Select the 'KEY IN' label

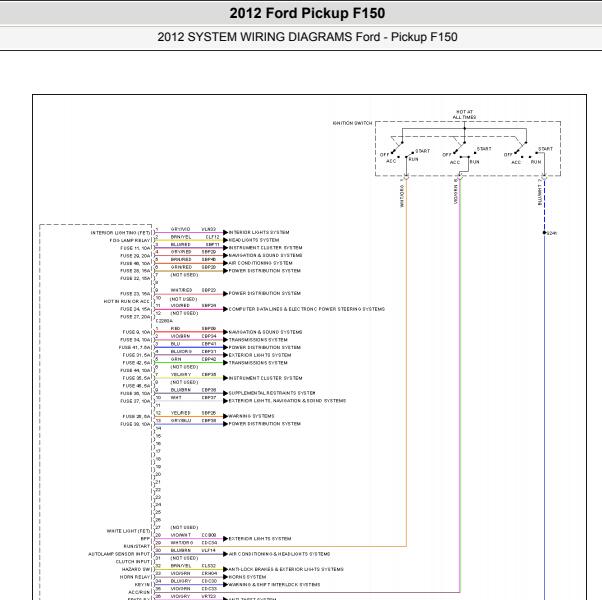point(142,585)
